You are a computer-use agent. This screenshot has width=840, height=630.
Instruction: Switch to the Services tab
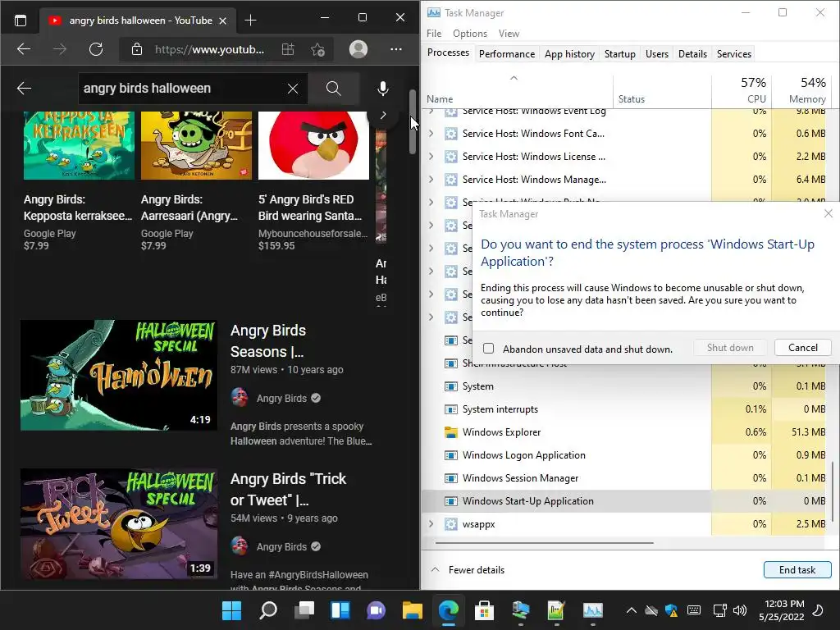(734, 54)
